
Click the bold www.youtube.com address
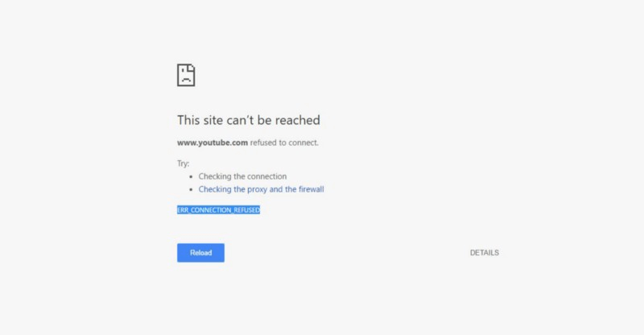(x=213, y=143)
